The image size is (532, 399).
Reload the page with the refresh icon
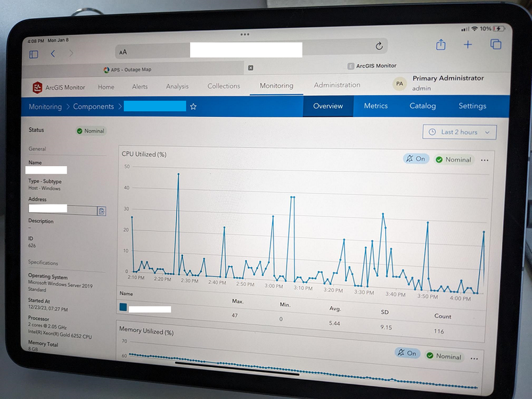379,46
